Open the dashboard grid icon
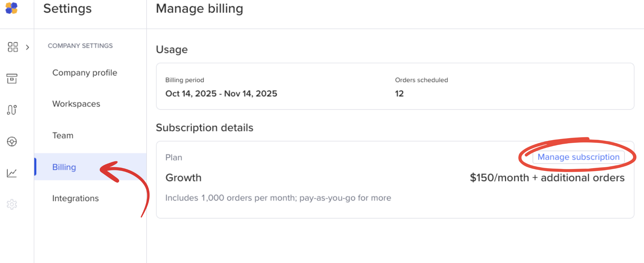 (13, 47)
